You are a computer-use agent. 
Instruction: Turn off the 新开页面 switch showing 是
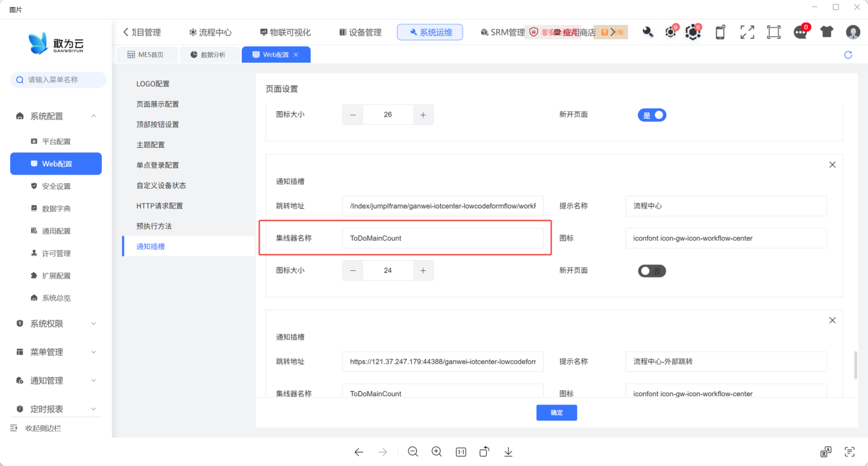[652, 115]
